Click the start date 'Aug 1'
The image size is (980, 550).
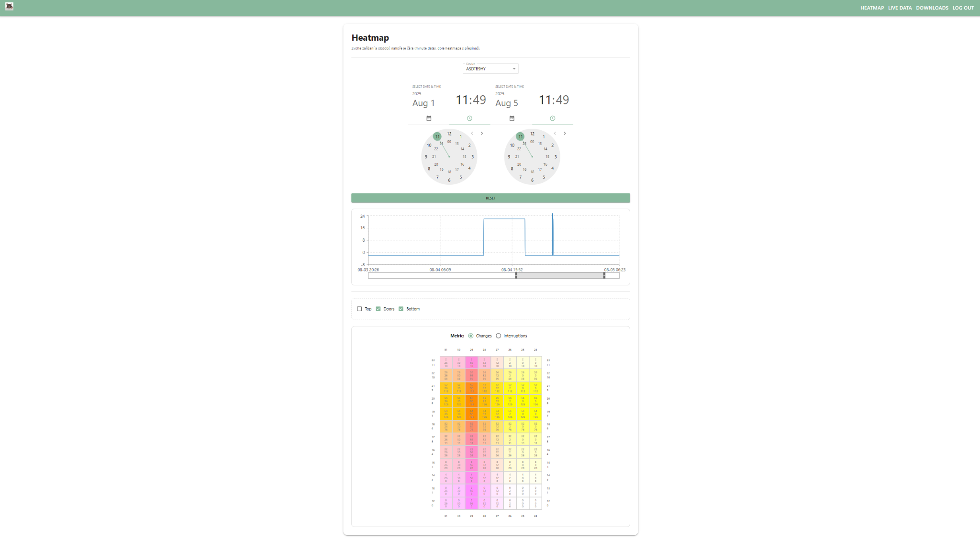click(423, 103)
